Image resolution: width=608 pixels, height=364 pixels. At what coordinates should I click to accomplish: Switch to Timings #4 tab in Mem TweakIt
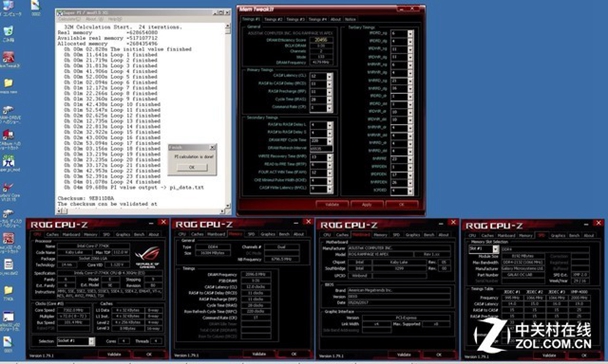click(318, 19)
